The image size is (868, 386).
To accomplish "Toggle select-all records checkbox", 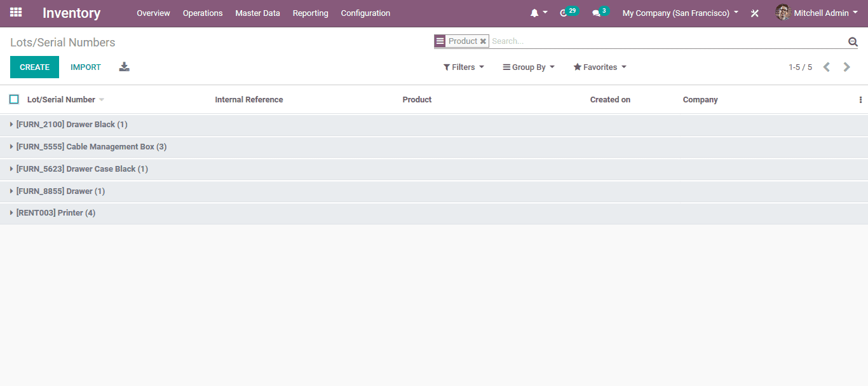I will (14, 99).
